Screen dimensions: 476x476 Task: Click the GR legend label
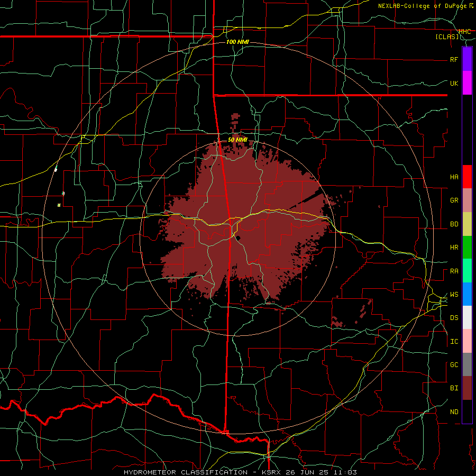click(454, 200)
